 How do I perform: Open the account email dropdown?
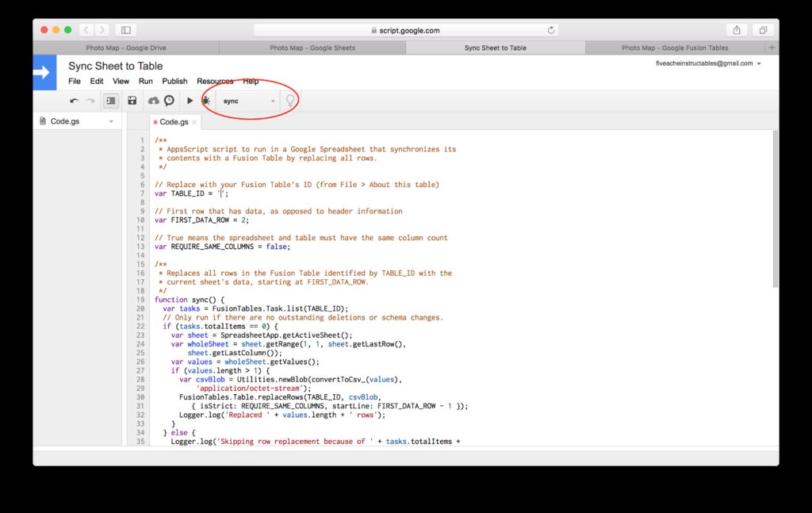click(x=708, y=63)
